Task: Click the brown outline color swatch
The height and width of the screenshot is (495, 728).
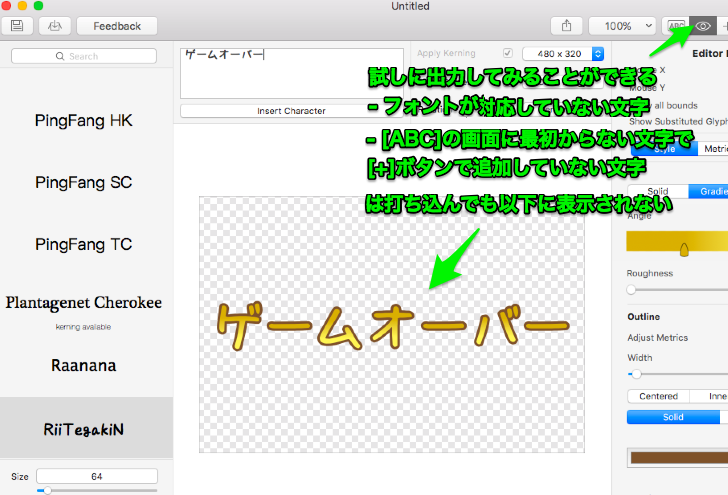Action: pos(679,458)
